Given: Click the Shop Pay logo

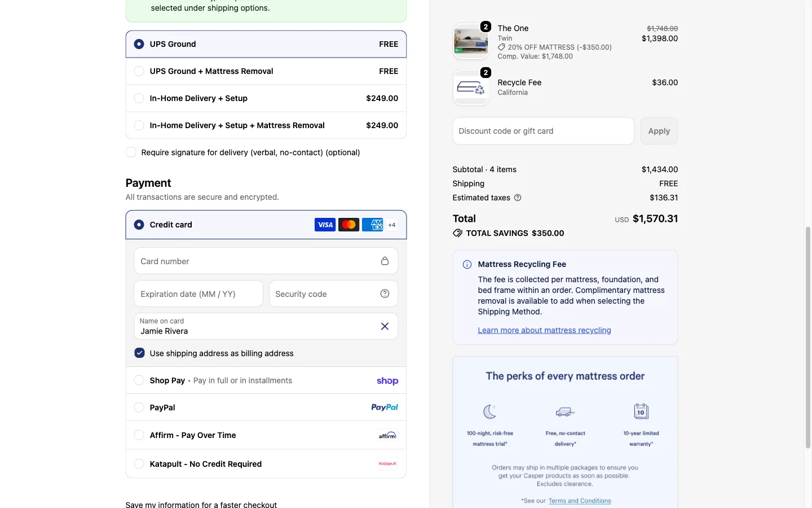Looking at the screenshot, I should (387, 381).
